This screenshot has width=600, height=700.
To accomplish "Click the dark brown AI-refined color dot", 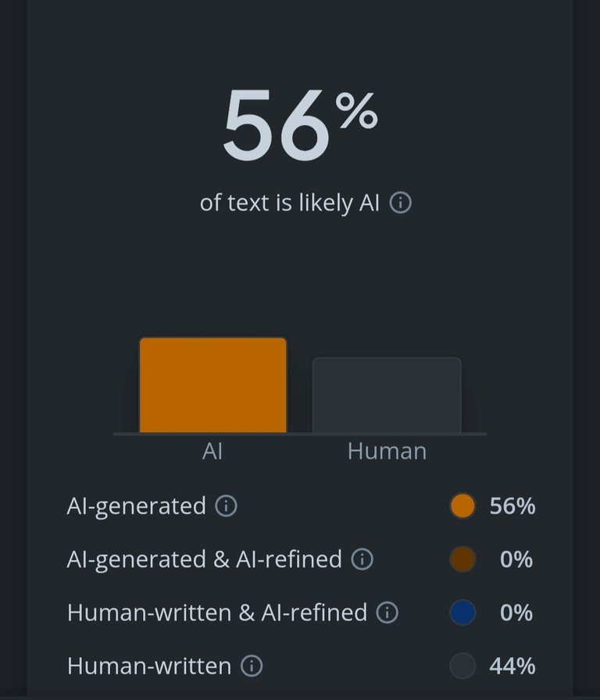I will pos(462,559).
